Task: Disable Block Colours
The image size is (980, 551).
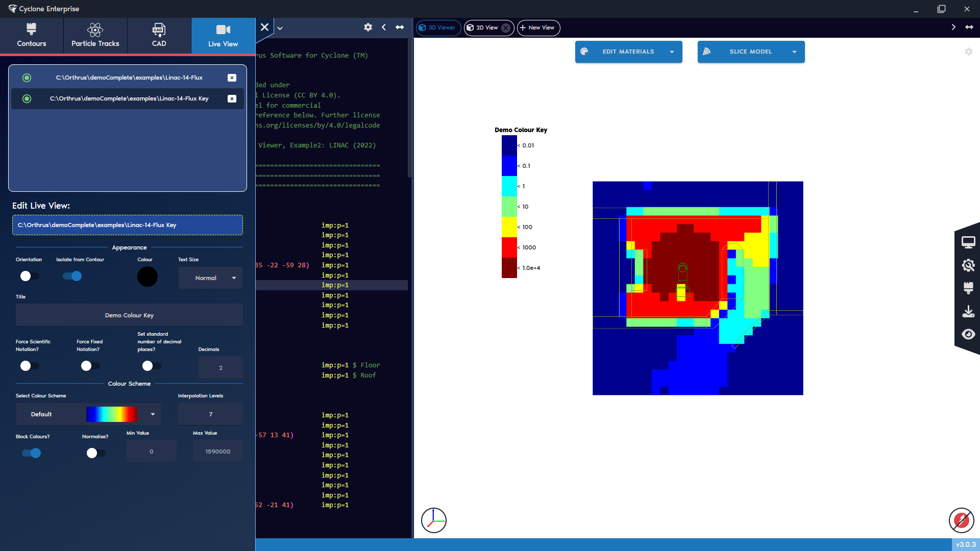Action: point(32,453)
